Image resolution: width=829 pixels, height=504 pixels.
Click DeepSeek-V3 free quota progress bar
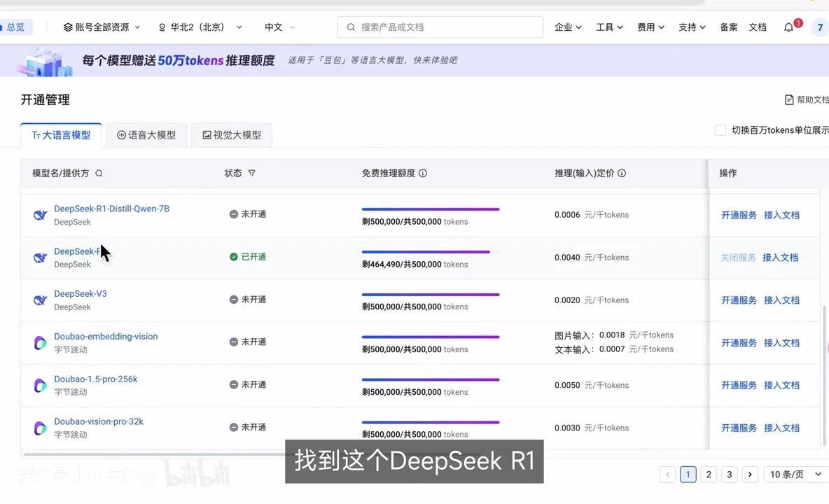coord(431,294)
